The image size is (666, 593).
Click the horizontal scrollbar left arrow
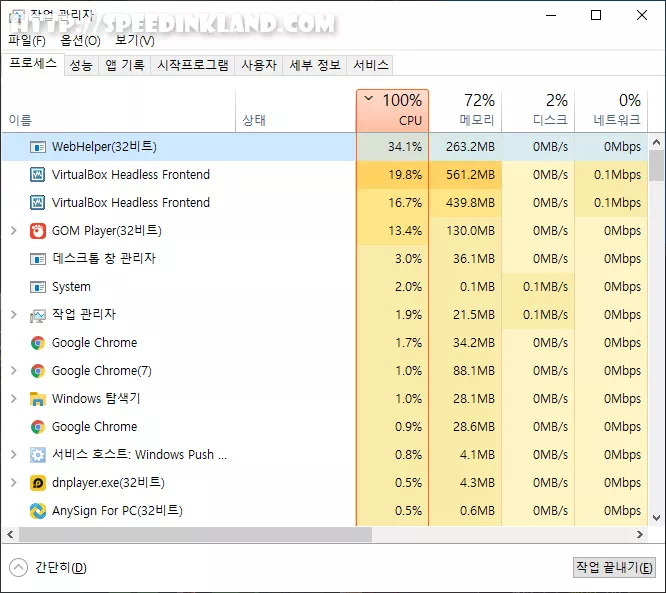point(11,534)
